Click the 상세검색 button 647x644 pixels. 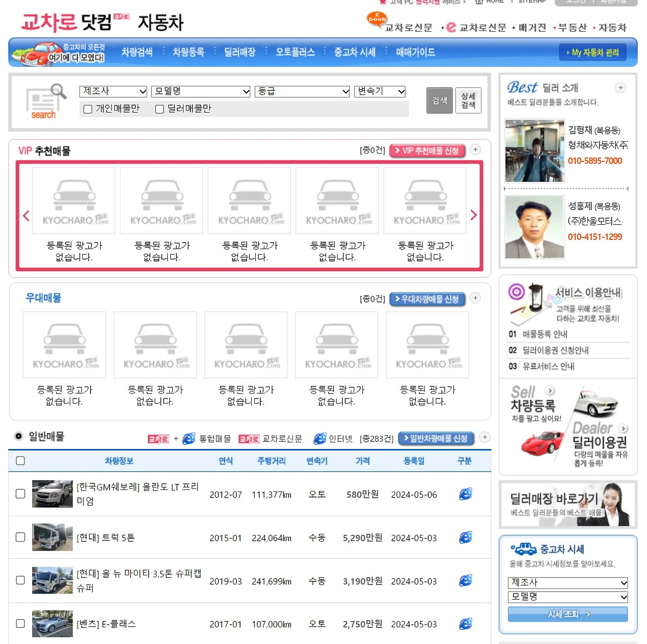468,101
